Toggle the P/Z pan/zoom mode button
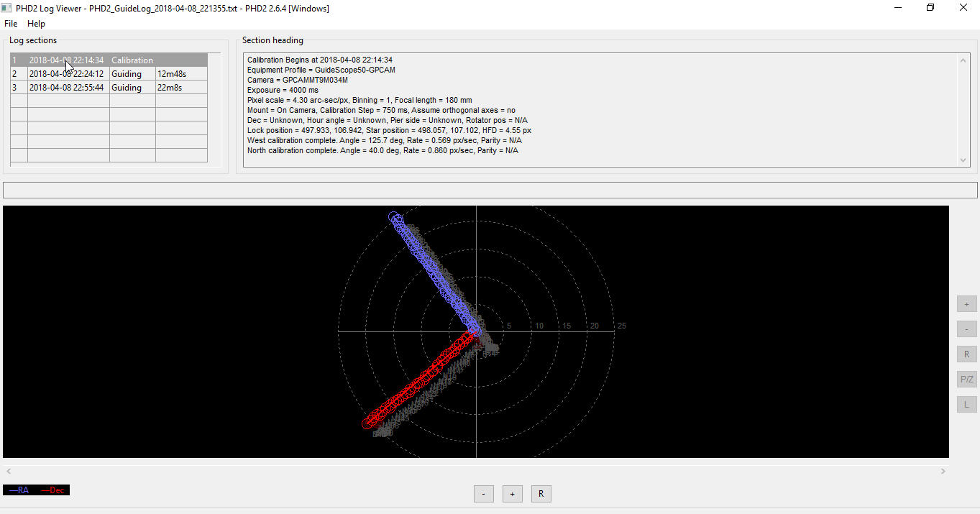Viewport: 980px width, 514px height. tap(966, 379)
